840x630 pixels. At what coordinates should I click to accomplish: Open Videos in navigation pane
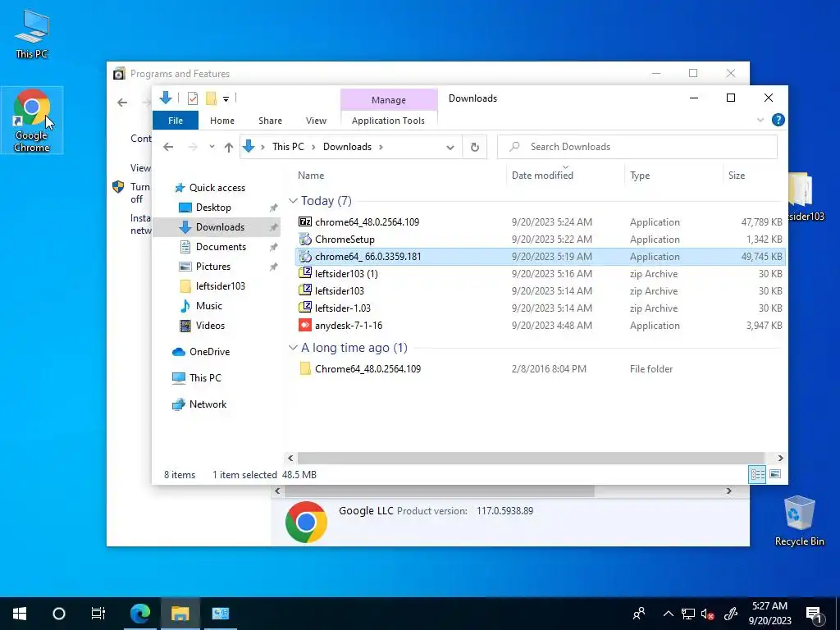point(210,325)
